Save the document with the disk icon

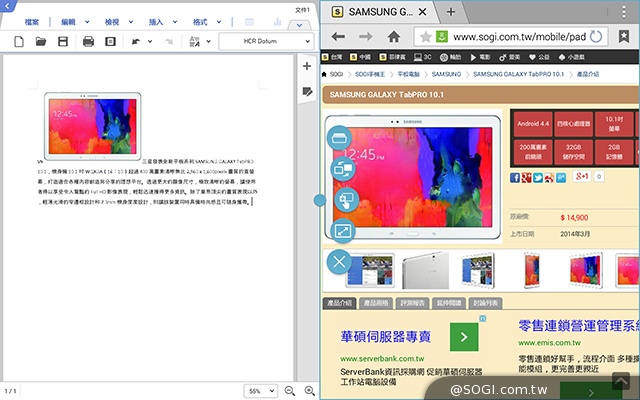point(62,41)
